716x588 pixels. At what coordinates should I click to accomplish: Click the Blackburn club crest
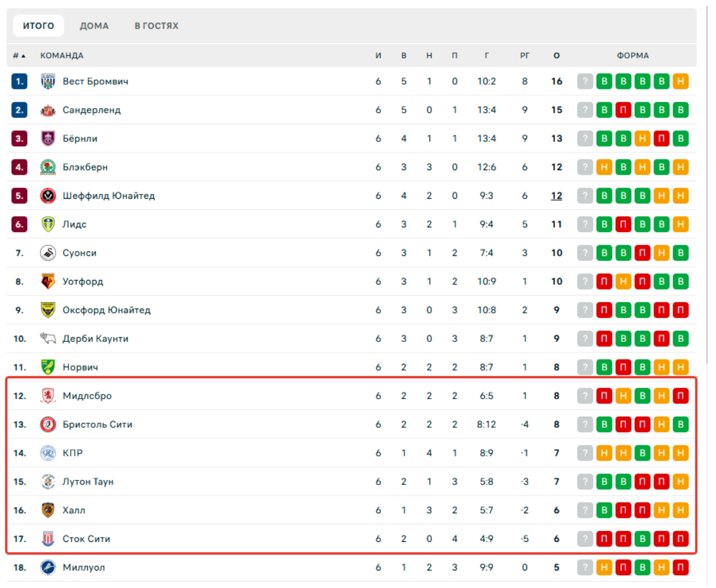coord(48,167)
